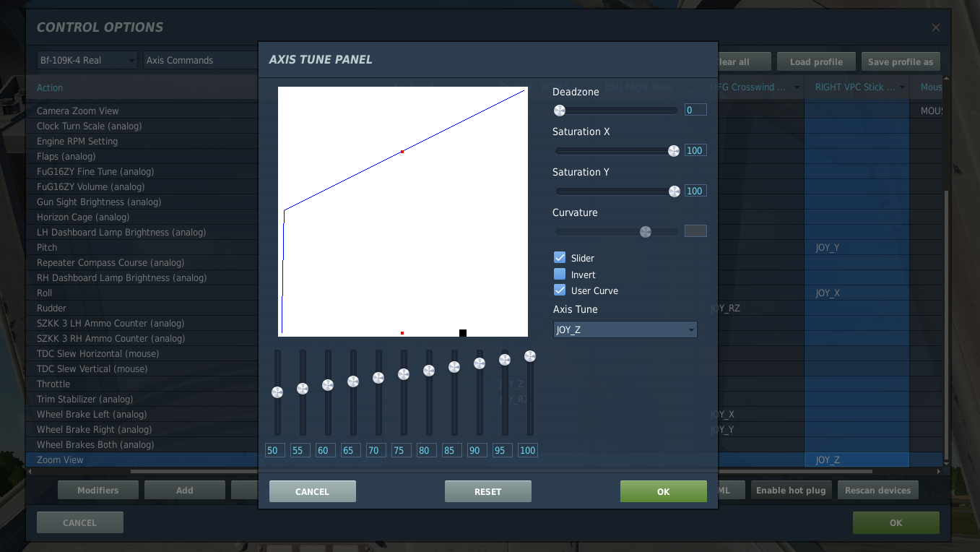Open the Axis Commands category dropdown
The width and height of the screenshot is (980, 552).
201,60
